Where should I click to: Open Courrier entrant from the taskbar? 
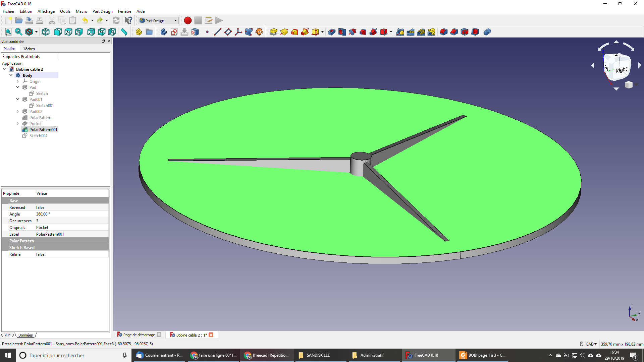tap(160, 355)
